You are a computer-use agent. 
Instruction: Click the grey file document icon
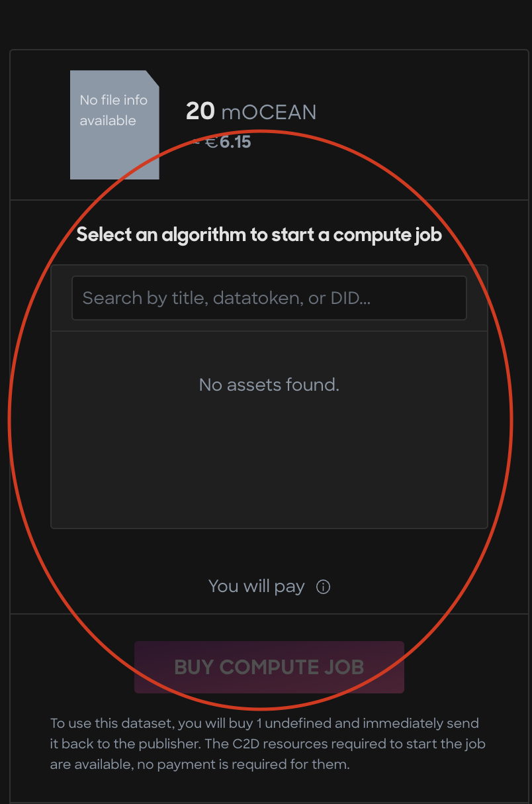coord(114,125)
